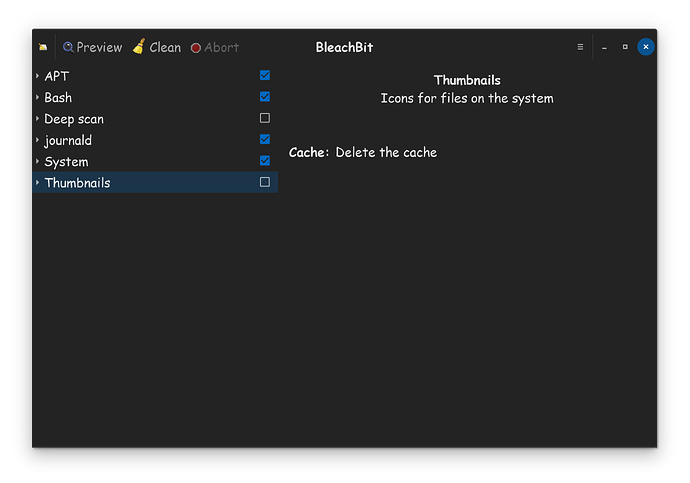
Task: Click the 'Cache:' label
Action: click(308, 152)
